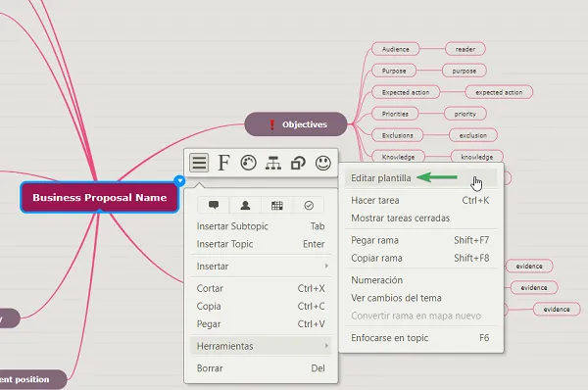Image resolution: width=588 pixels, height=390 pixels.
Task: Select the partially visible 'ent position' topic
Action: (x=33, y=379)
